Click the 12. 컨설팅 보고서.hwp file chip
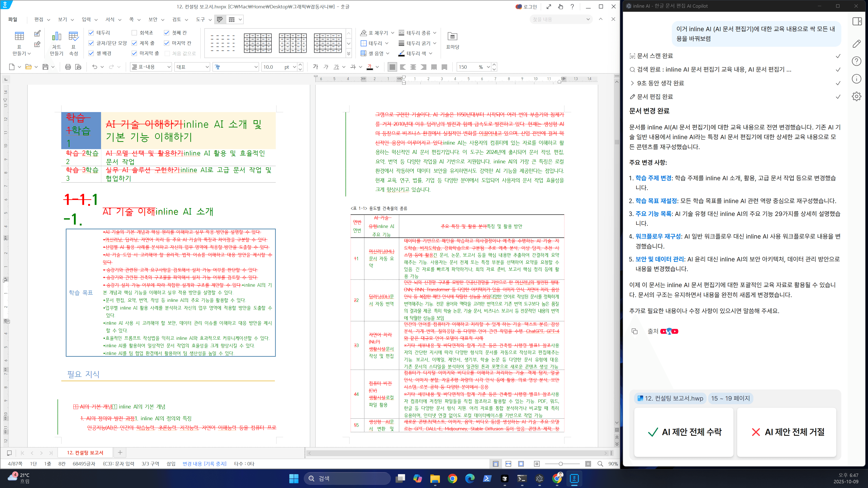868x488 pixels. (670, 398)
